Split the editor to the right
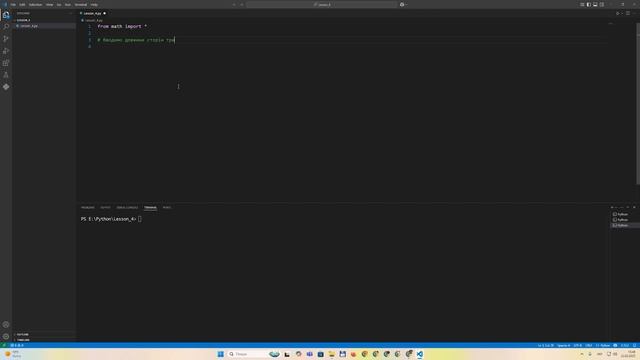This screenshot has width=640, height=360. coord(628,13)
